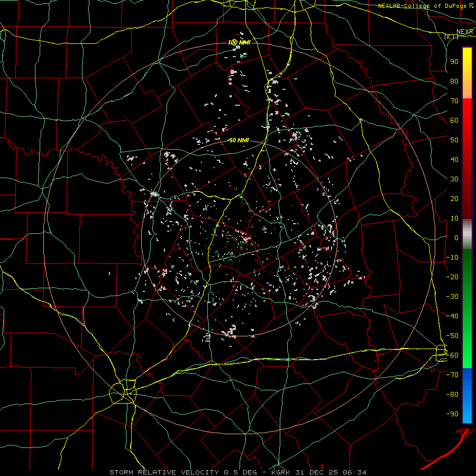476x476 pixels.
Task: Click the positive "10" scale value
Action: [454, 218]
